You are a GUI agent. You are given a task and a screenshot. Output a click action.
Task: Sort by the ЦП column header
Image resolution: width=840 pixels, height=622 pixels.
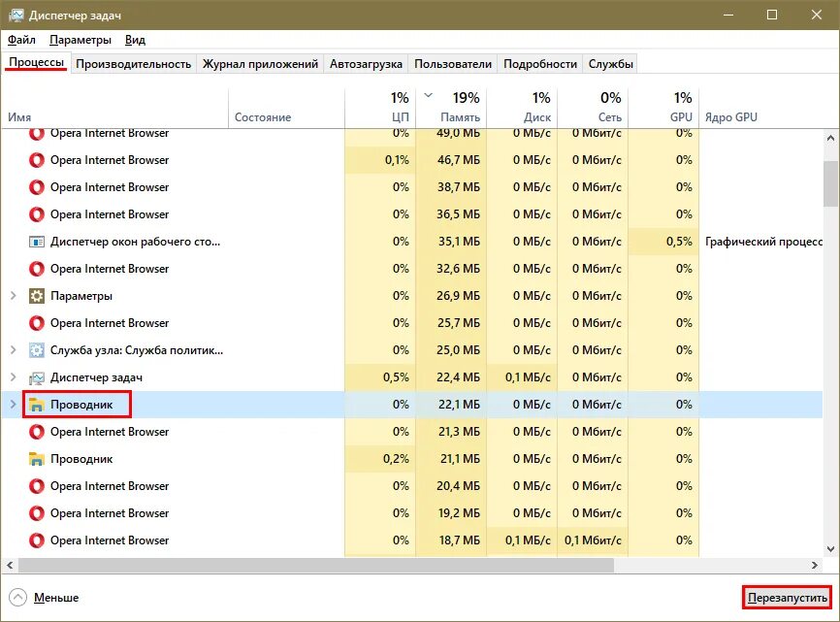[380, 109]
